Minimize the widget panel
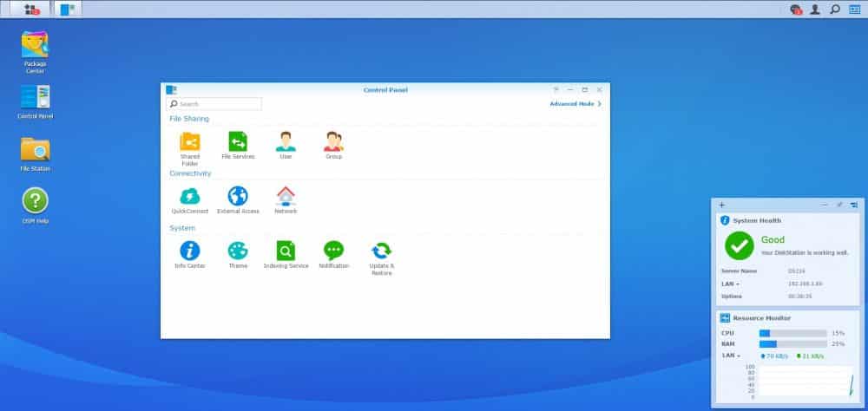The height and width of the screenshot is (411, 868). click(x=825, y=205)
